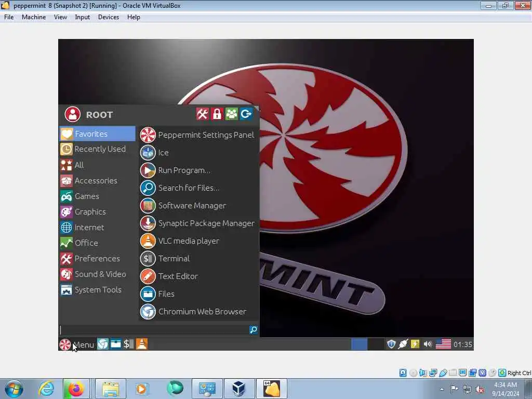Click the 01:35 panel clock
The width and height of the screenshot is (532, 399).
[x=463, y=344]
